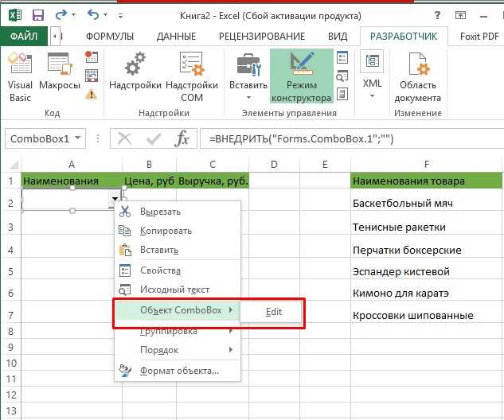This screenshot has height=420, width=504.
Task: Click the Properties icon in Элементы управления
Action: pyautogui.click(x=342, y=57)
